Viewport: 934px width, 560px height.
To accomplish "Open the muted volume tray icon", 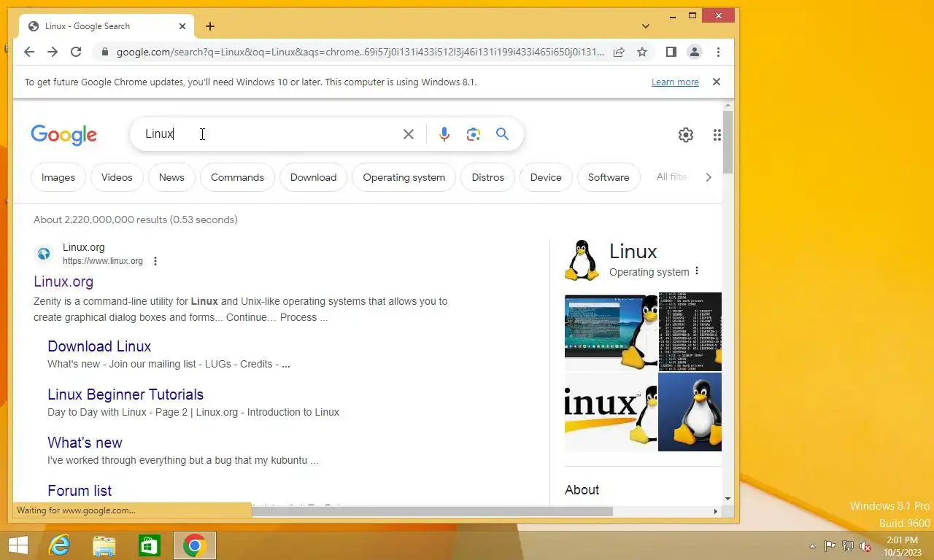I will pyautogui.click(x=865, y=546).
